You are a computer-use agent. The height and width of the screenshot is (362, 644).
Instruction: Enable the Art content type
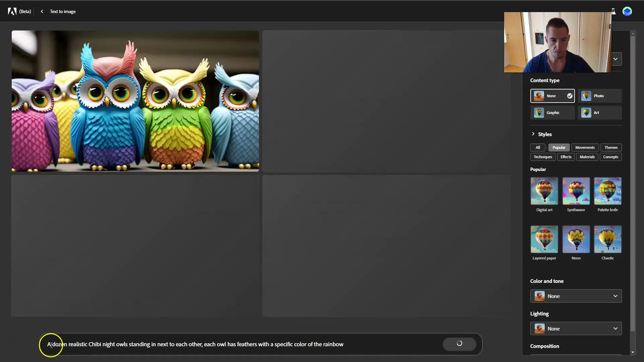click(x=599, y=112)
